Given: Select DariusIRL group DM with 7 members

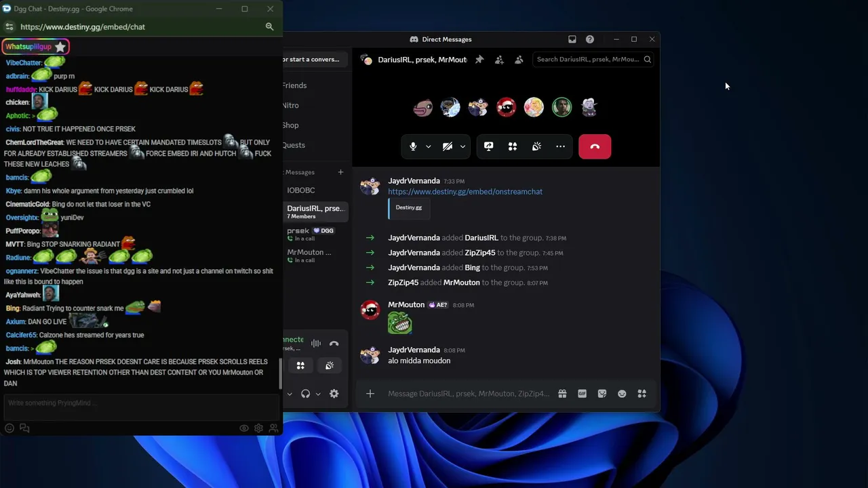Looking at the screenshot, I should [x=316, y=211].
